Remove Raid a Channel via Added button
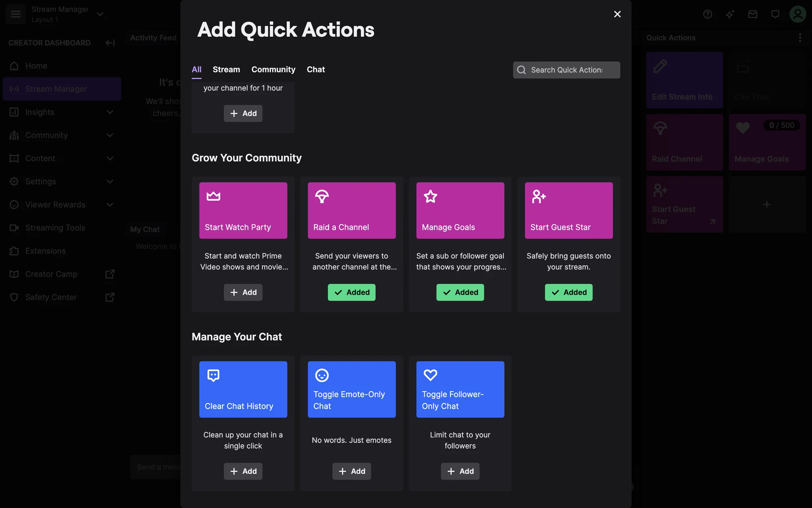812x508 pixels. coord(351,293)
